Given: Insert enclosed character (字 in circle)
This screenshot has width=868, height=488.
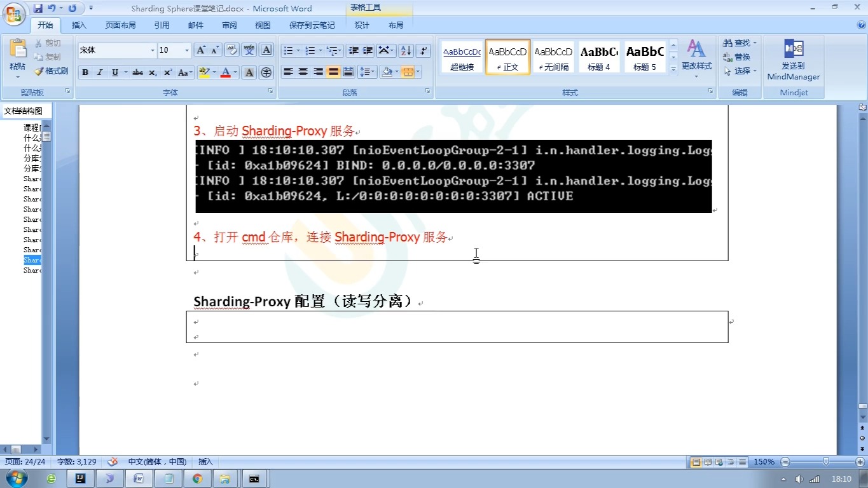Looking at the screenshot, I should pyautogui.click(x=266, y=72).
